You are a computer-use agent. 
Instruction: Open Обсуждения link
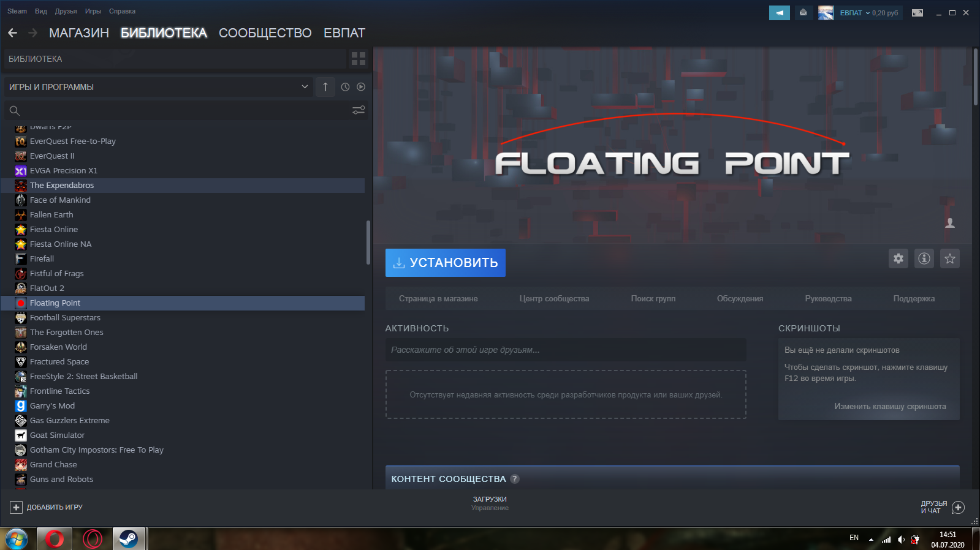coord(740,299)
